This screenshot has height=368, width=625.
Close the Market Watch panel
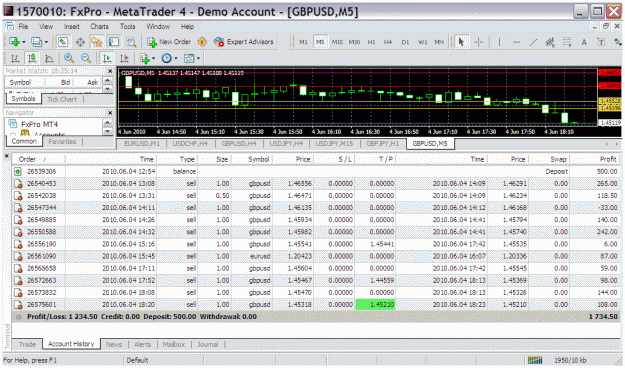pos(110,71)
